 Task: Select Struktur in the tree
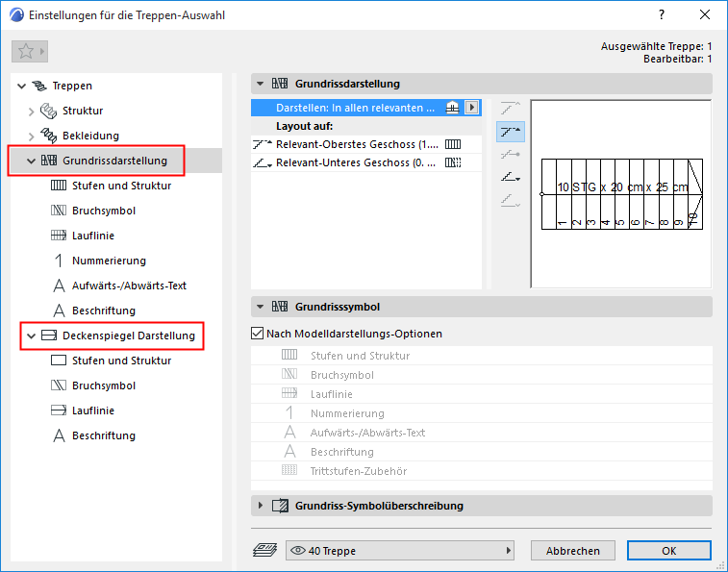pos(83,111)
